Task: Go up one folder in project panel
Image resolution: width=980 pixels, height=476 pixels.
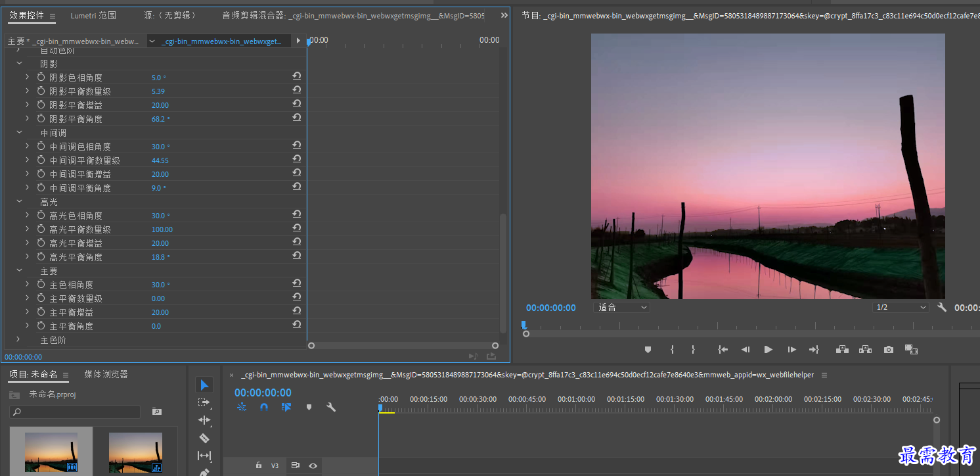Action: pos(14,394)
